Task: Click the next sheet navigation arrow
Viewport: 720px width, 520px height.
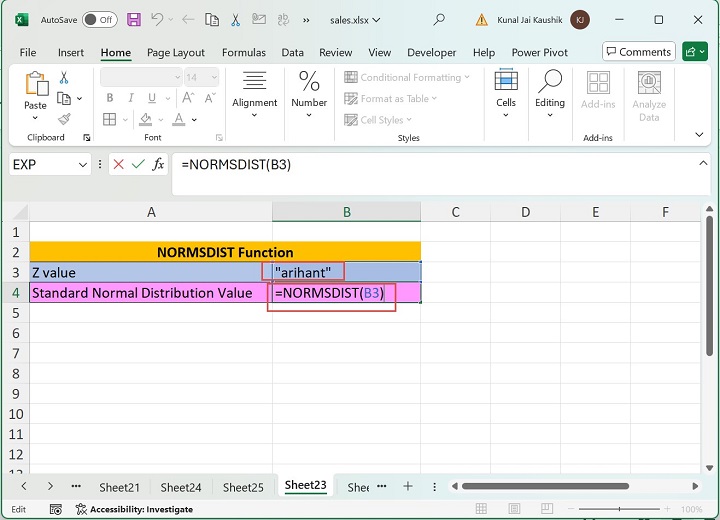Action: [x=50, y=486]
